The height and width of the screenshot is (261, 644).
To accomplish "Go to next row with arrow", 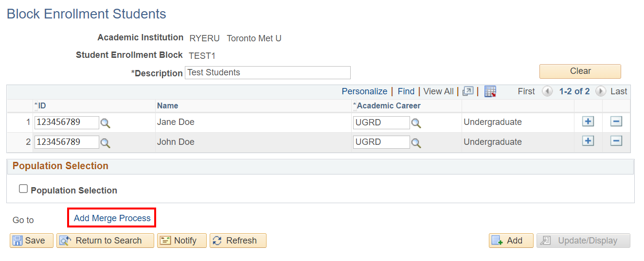I will pyautogui.click(x=601, y=91).
